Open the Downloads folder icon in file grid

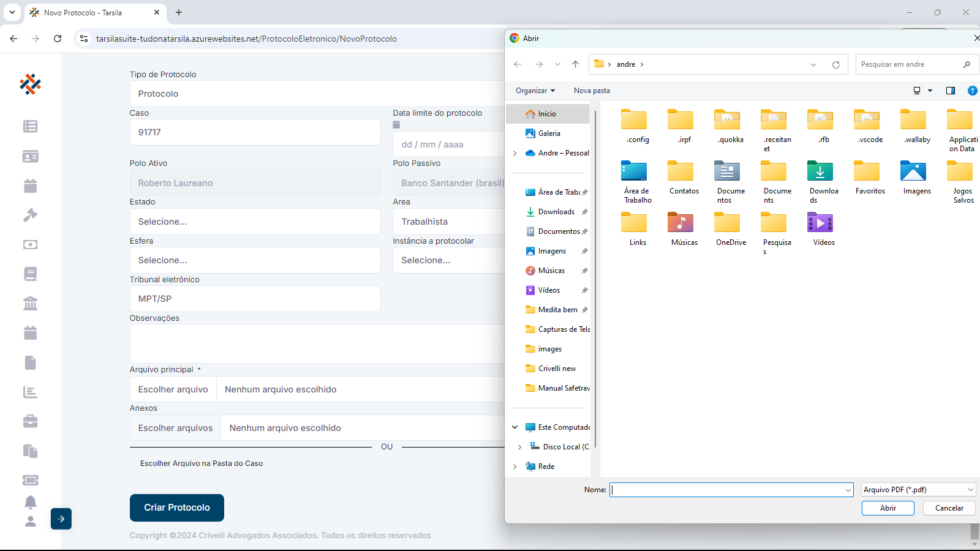(820, 172)
